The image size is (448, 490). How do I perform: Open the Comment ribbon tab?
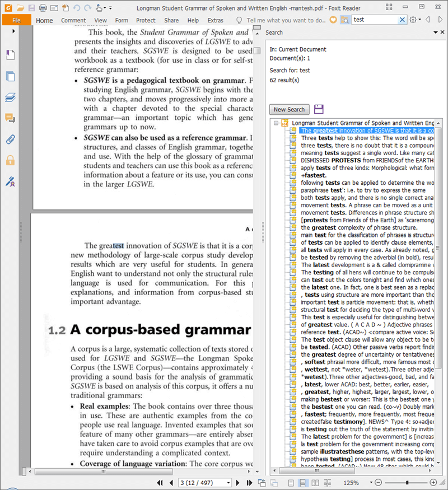(73, 20)
